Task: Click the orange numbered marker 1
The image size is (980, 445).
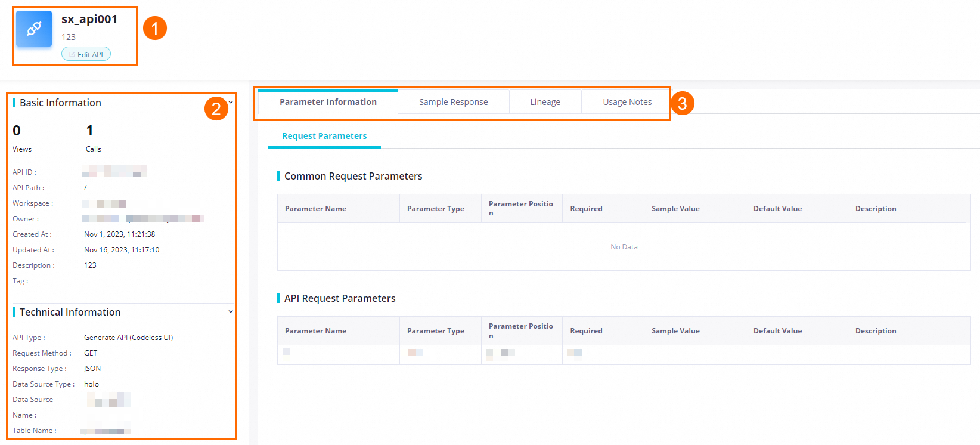Action: [155, 28]
